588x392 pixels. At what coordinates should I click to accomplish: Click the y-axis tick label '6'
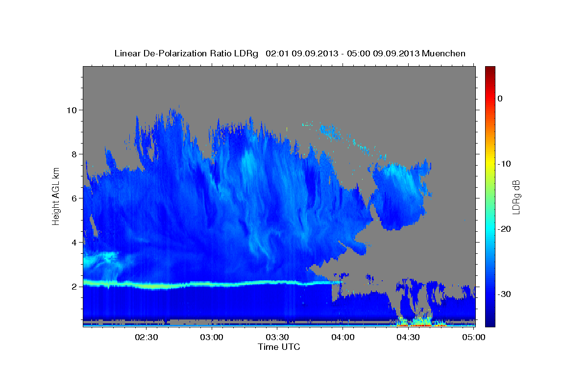(74, 198)
